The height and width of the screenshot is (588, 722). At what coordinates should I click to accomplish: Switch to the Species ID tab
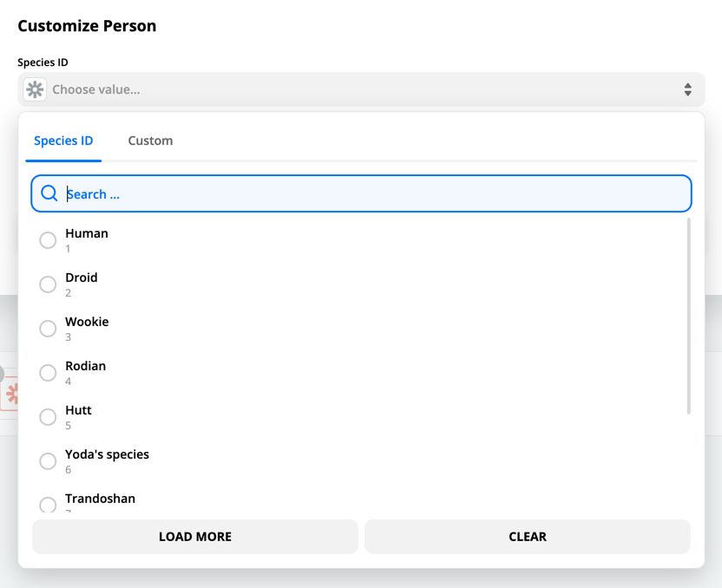tap(63, 140)
